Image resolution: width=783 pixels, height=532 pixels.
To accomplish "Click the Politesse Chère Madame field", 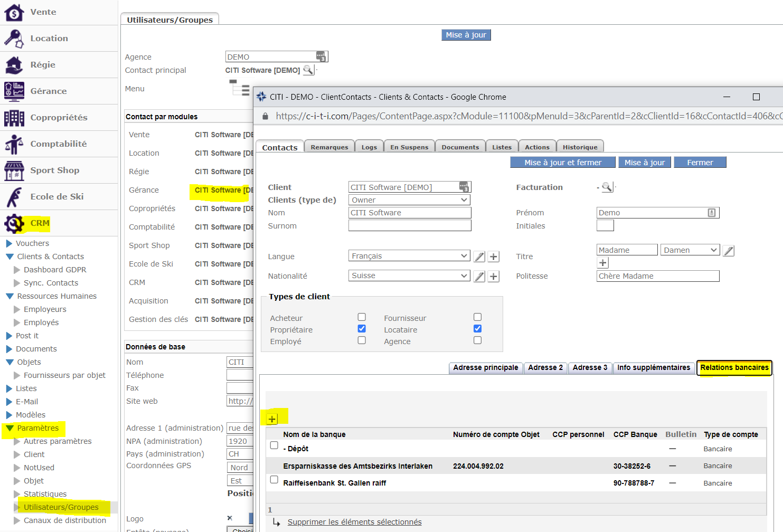I will (x=658, y=276).
